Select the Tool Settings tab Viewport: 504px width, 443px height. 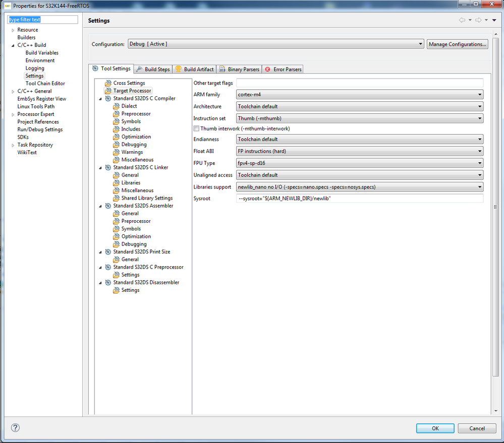click(111, 69)
